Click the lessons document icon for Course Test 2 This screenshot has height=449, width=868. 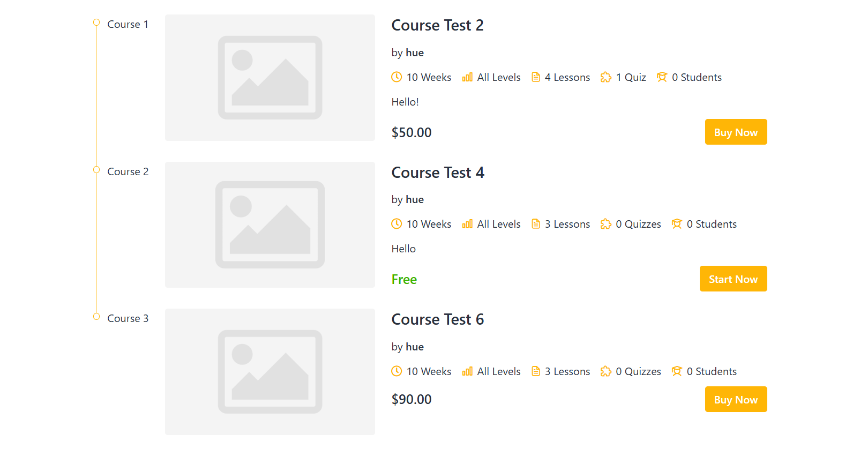pyautogui.click(x=536, y=77)
